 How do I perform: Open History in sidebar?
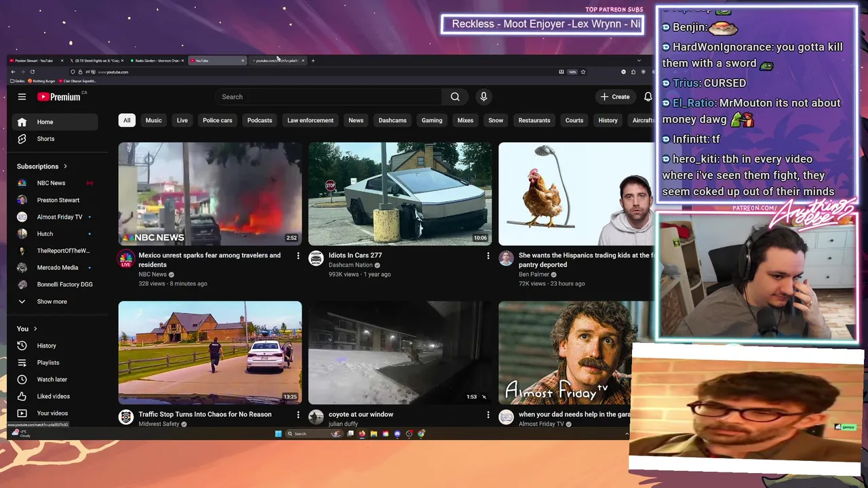pos(55,346)
